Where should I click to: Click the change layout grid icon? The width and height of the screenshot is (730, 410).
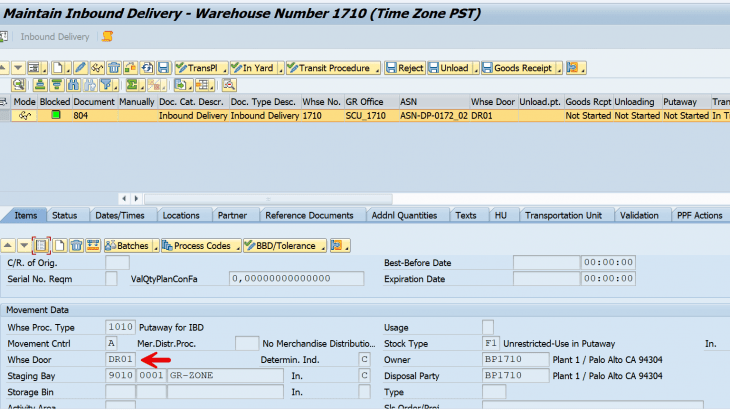tap(202, 85)
